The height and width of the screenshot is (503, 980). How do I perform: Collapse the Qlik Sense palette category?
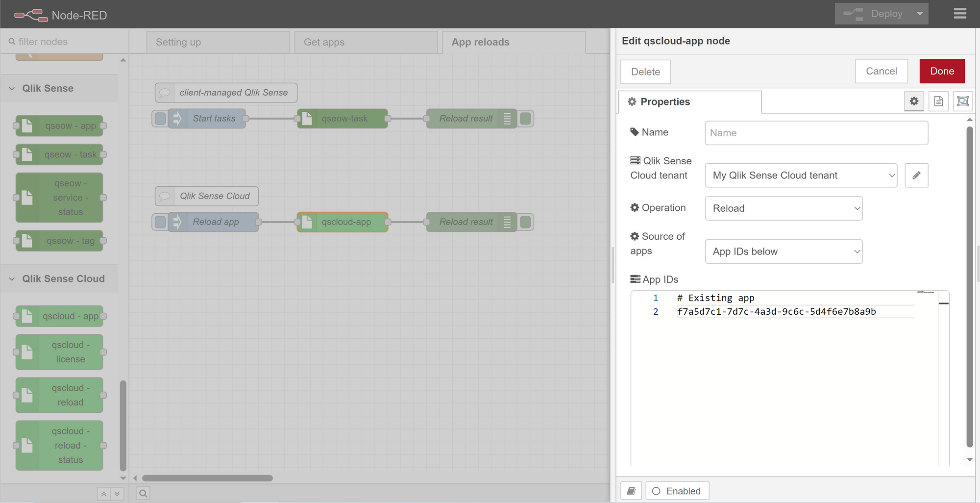[x=59, y=88]
